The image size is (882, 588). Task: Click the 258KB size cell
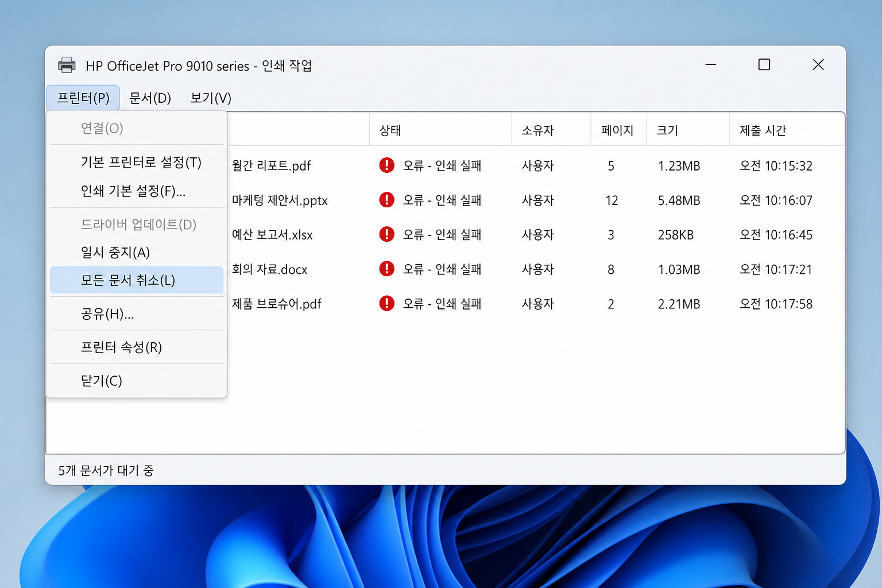pos(675,235)
